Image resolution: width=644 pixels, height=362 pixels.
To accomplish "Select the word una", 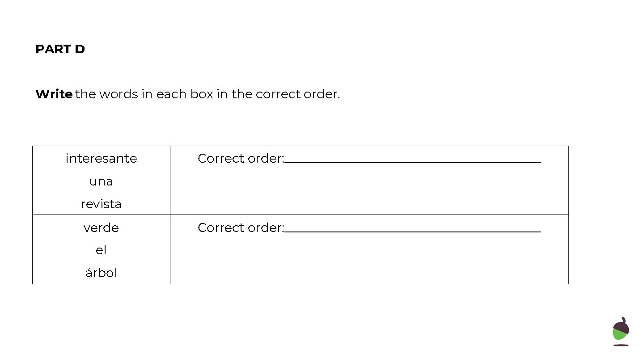I will pyautogui.click(x=101, y=181).
